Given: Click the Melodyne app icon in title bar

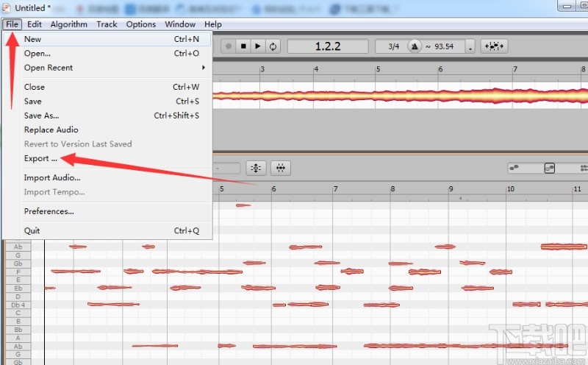Looking at the screenshot, I should (x=7, y=7).
